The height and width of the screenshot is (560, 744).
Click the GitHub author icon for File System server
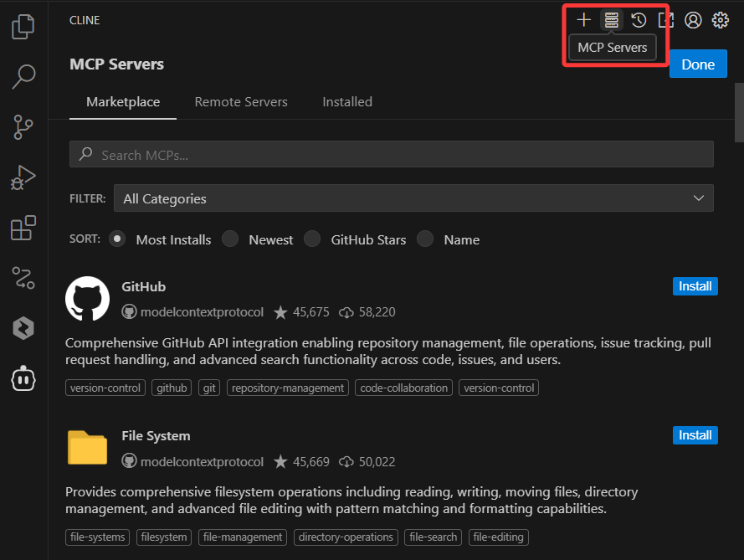click(129, 461)
